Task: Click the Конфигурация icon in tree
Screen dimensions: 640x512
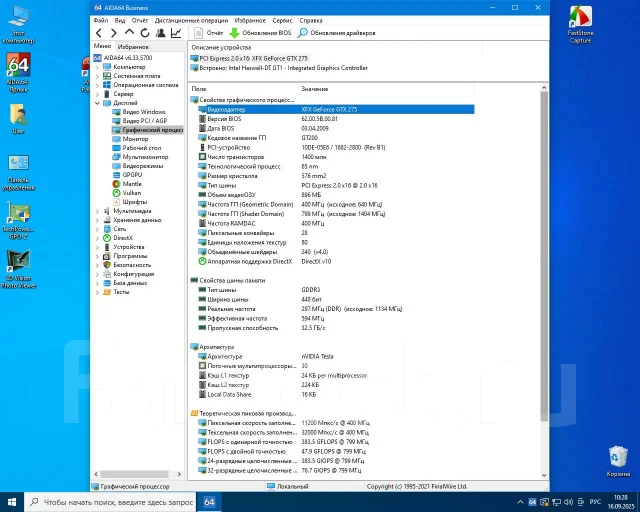Action: [x=107, y=274]
